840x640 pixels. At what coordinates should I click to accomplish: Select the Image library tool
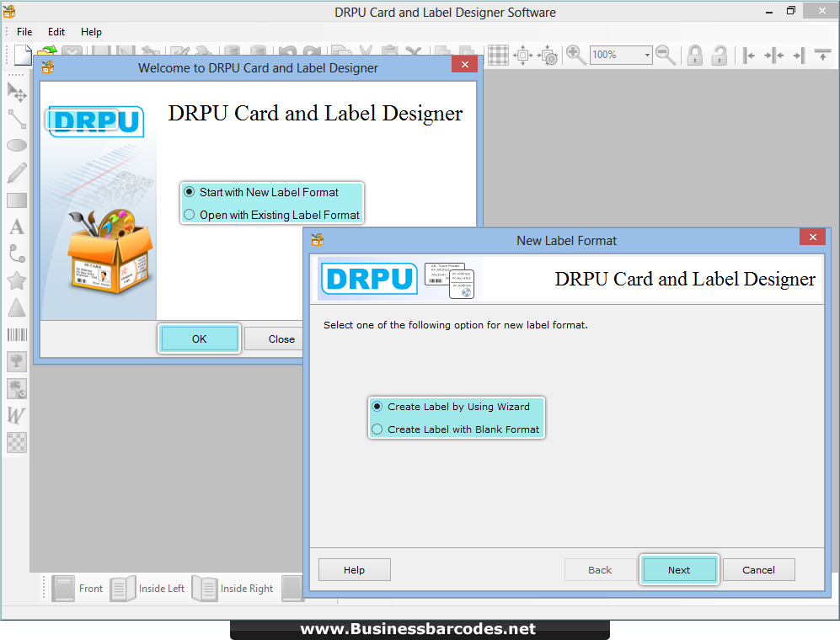tap(17, 389)
